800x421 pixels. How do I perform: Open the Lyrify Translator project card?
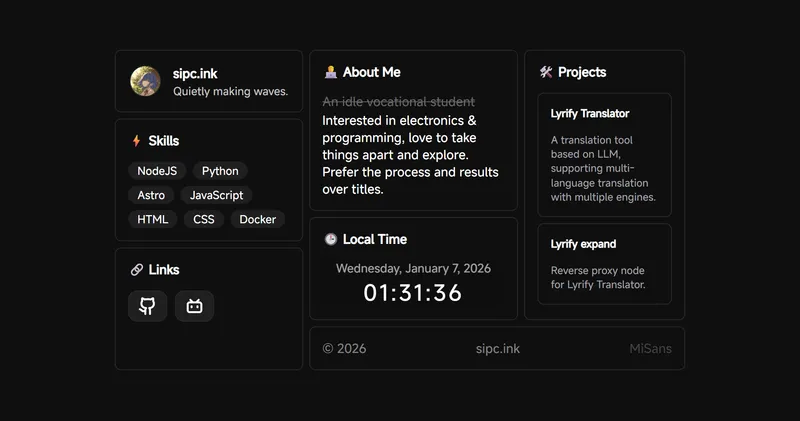coord(604,155)
